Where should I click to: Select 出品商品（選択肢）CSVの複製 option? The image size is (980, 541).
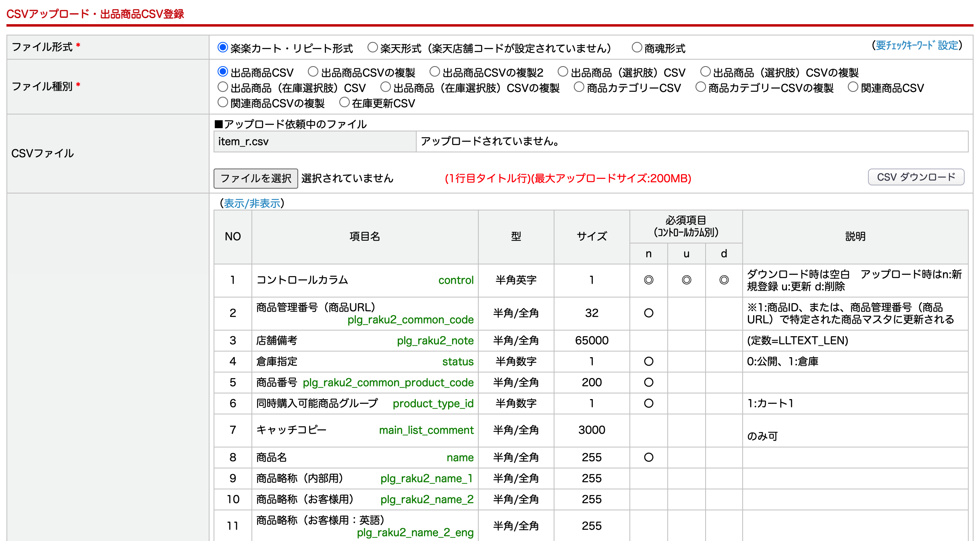[x=705, y=72]
